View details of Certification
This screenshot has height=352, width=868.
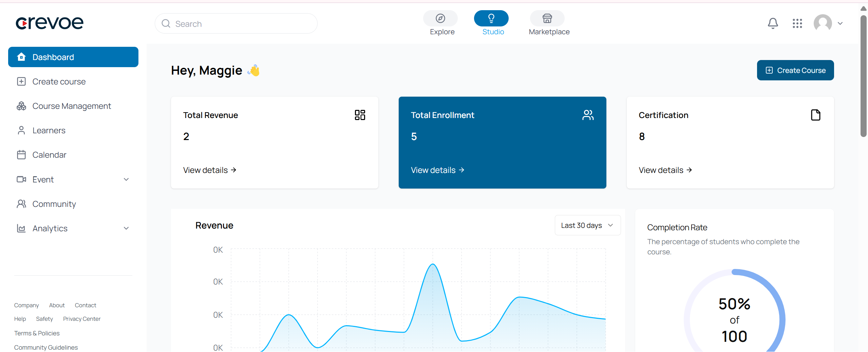coord(665,170)
